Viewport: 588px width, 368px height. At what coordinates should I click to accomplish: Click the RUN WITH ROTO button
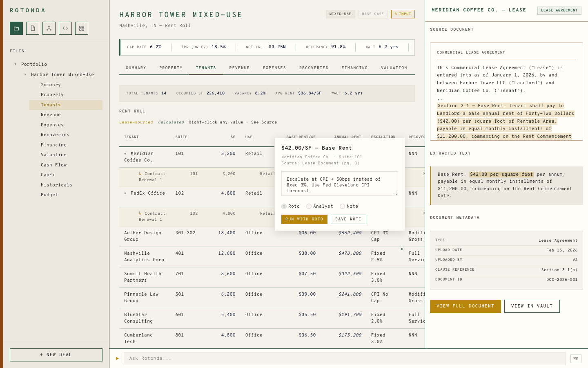[304, 219]
